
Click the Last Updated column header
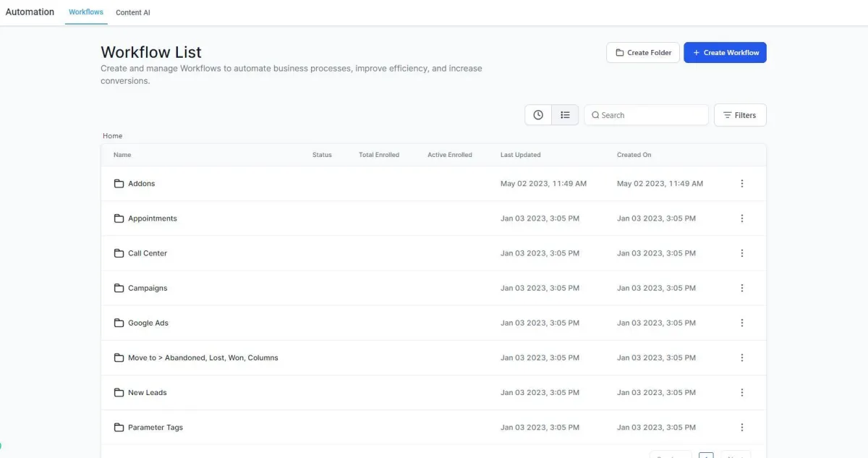521,155
